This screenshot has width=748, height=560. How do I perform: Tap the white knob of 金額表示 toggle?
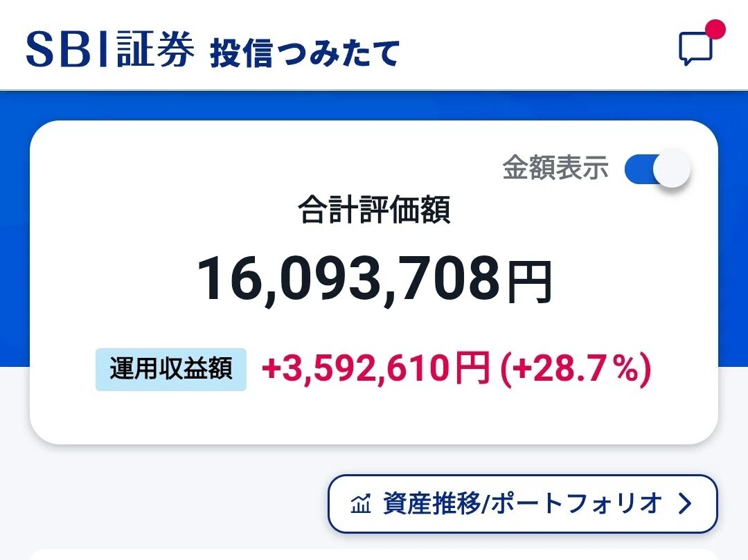[672, 169]
